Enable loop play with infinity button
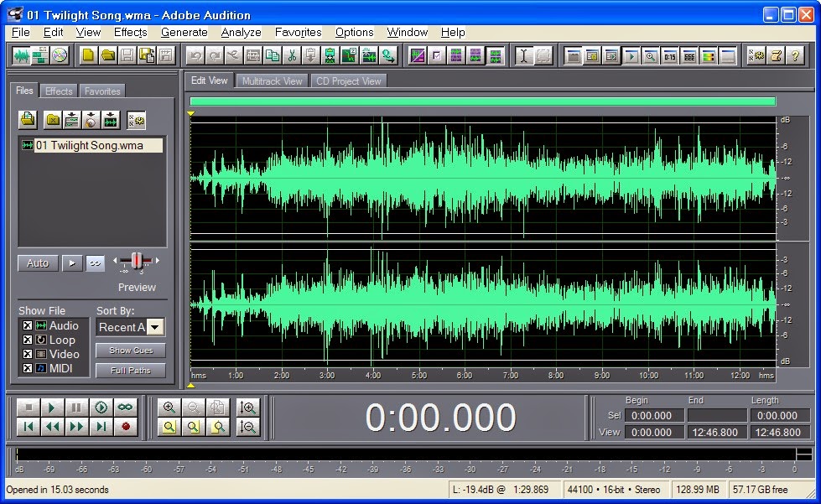 click(x=125, y=408)
